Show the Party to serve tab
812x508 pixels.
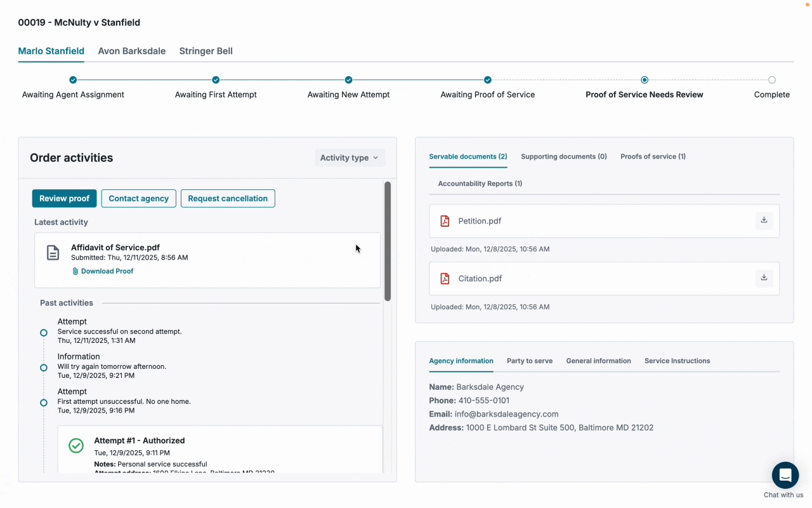529,361
